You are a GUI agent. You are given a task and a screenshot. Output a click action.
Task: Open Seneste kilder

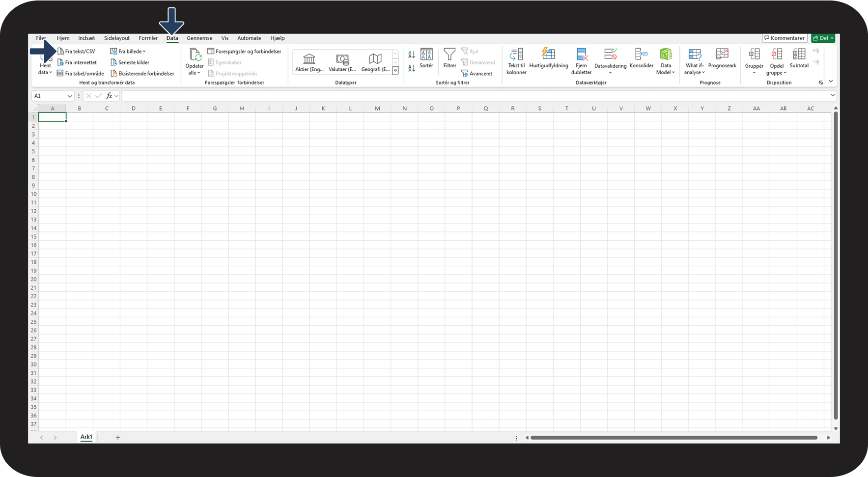[130, 62]
